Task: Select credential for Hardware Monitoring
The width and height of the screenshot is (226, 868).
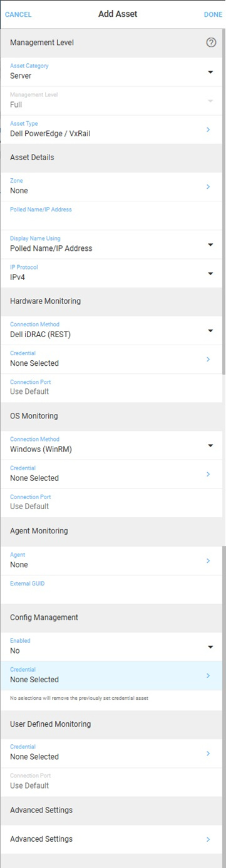Action: pos(111,360)
